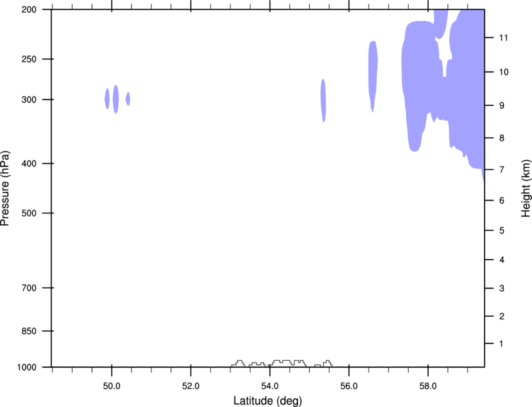Click the "Height (km)" axis title
This screenshot has width=532, height=407.
(x=526, y=188)
